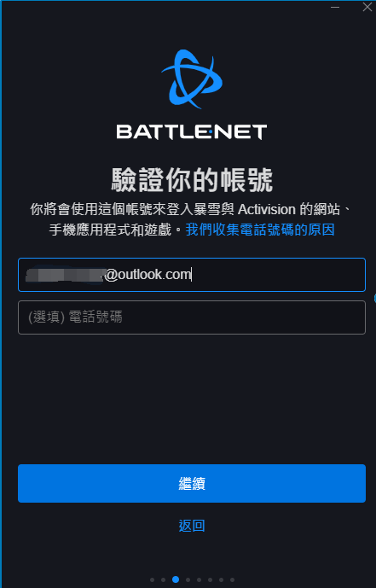
Task: Click the blurred username part of email
Action: point(65,275)
